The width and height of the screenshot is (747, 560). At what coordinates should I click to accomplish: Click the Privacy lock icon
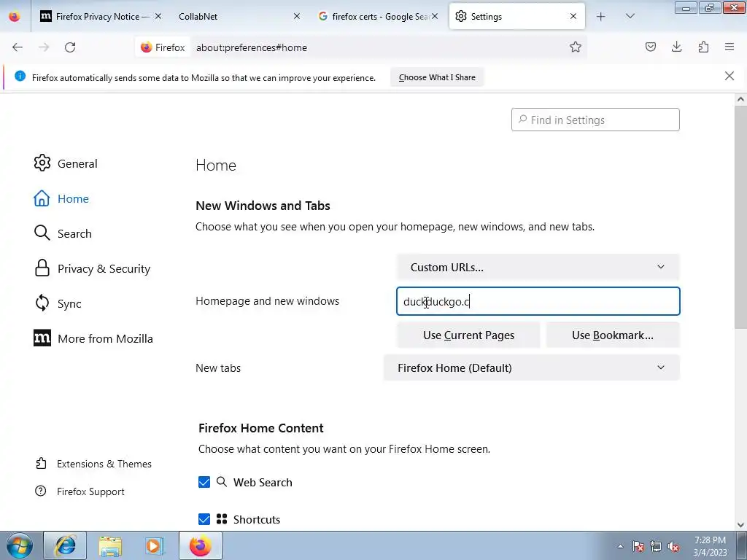(x=42, y=268)
